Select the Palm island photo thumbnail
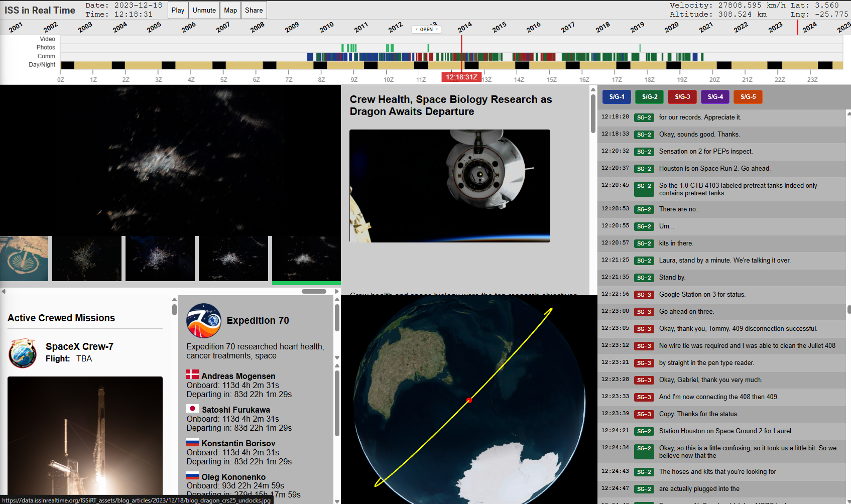This screenshot has height=504, width=851. click(24, 259)
